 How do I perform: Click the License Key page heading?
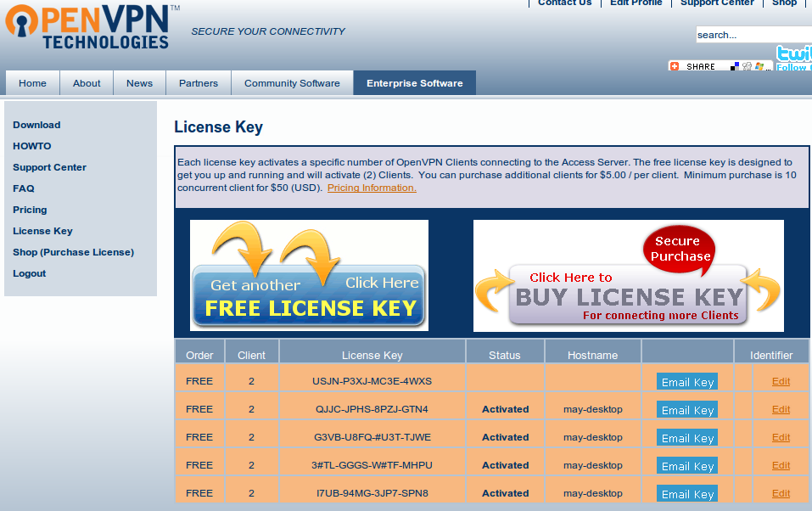coord(219,127)
